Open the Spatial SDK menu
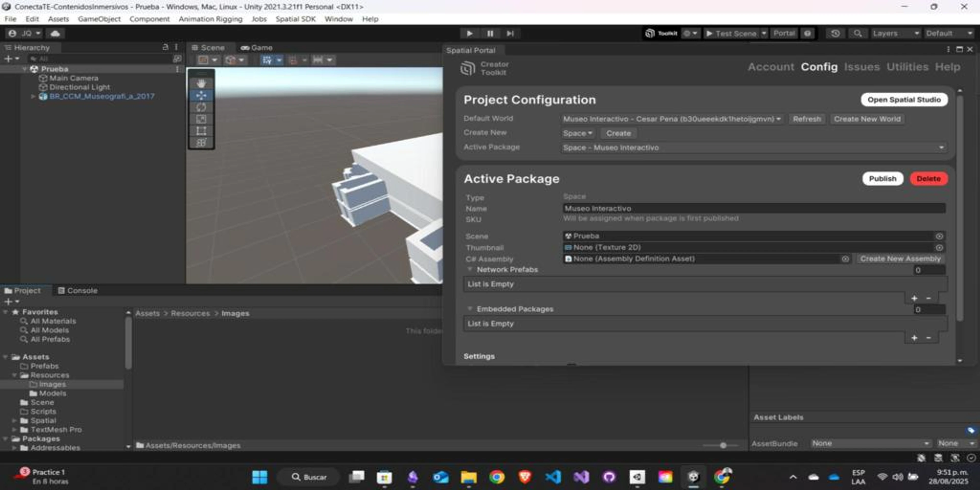Viewport: 980px width, 490px height. click(296, 19)
